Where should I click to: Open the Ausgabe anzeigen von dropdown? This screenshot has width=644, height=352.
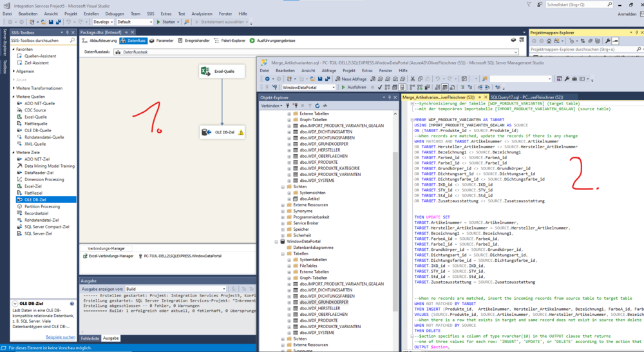[223, 289]
